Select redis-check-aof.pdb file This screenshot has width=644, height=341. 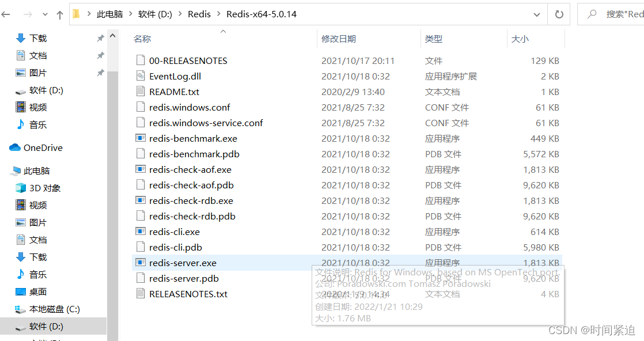pos(191,185)
